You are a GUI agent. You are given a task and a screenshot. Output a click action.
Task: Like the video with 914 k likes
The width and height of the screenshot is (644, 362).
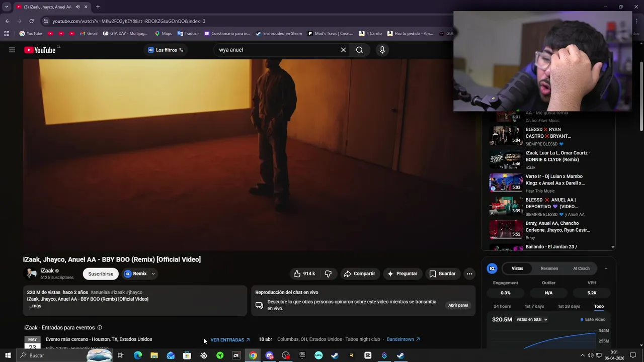click(304, 274)
